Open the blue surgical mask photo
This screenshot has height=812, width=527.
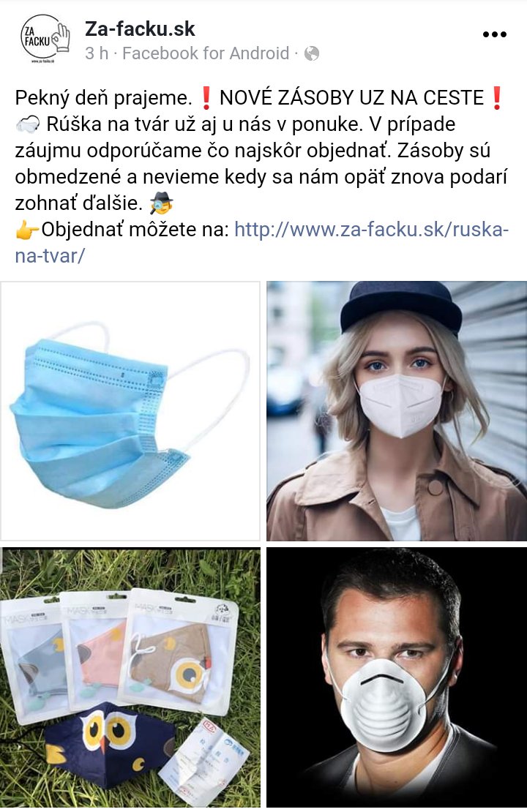click(x=130, y=411)
